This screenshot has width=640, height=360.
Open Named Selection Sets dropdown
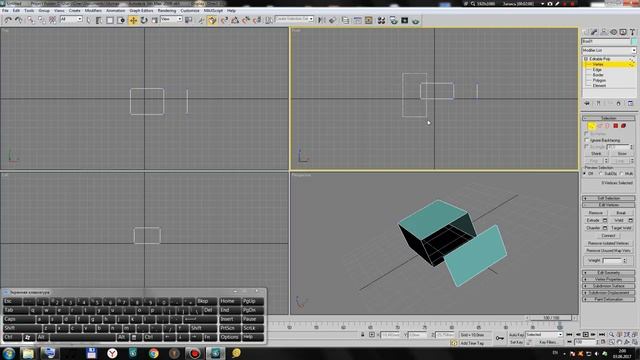tap(294, 19)
